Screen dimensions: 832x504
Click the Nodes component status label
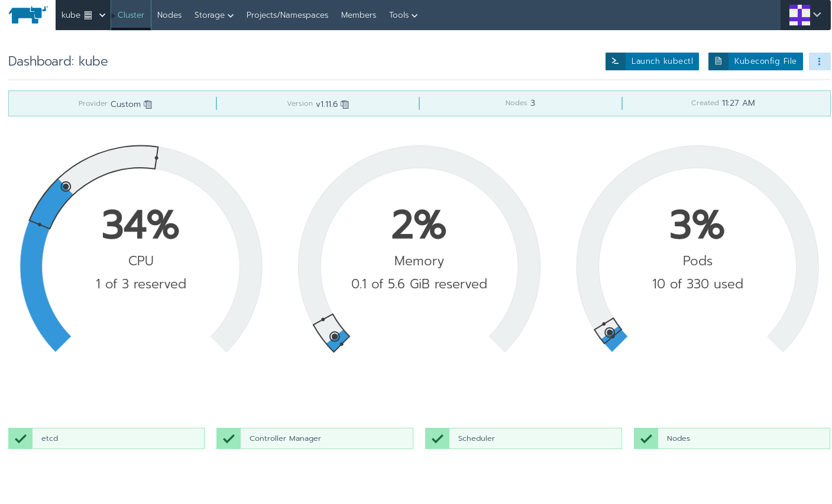(678, 438)
